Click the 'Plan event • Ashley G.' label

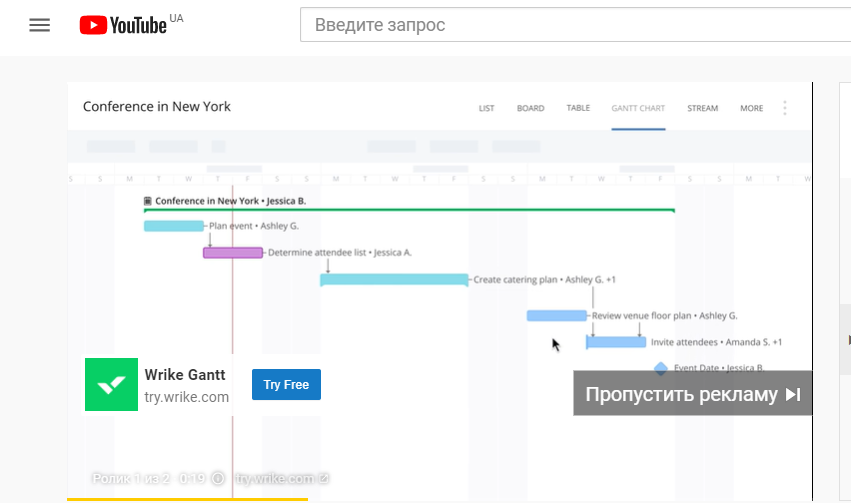(x=254, y=226)
